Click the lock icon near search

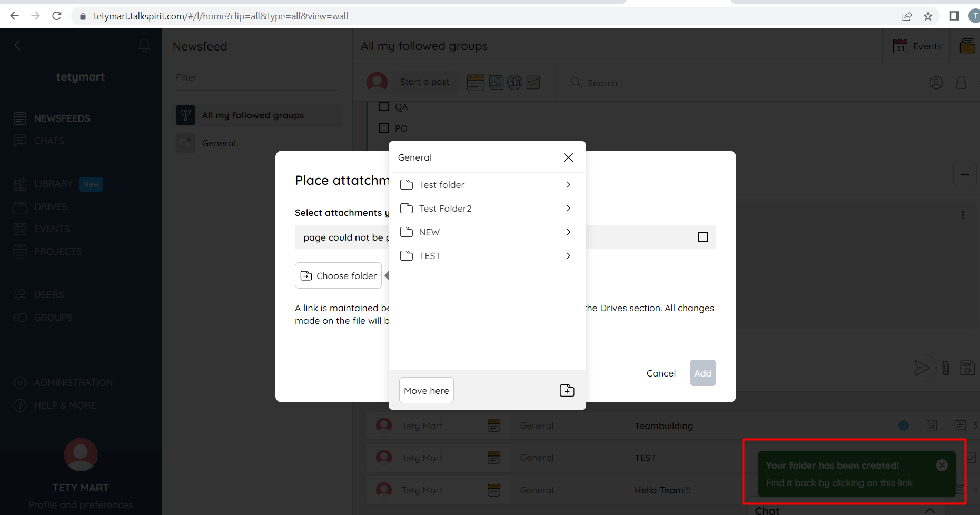(x=961, y=83)
